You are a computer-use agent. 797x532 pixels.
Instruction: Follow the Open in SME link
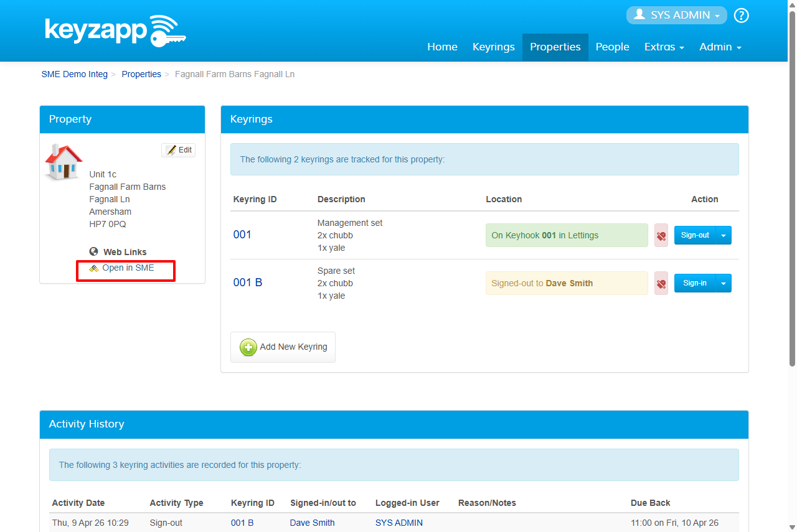(128, 268)
